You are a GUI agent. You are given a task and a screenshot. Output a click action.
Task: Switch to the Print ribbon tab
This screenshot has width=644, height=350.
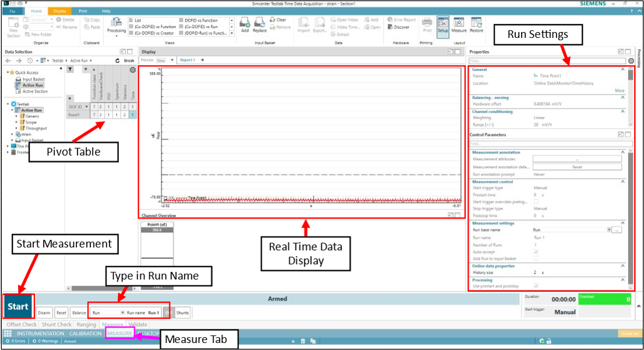click(x=83, y=11)
